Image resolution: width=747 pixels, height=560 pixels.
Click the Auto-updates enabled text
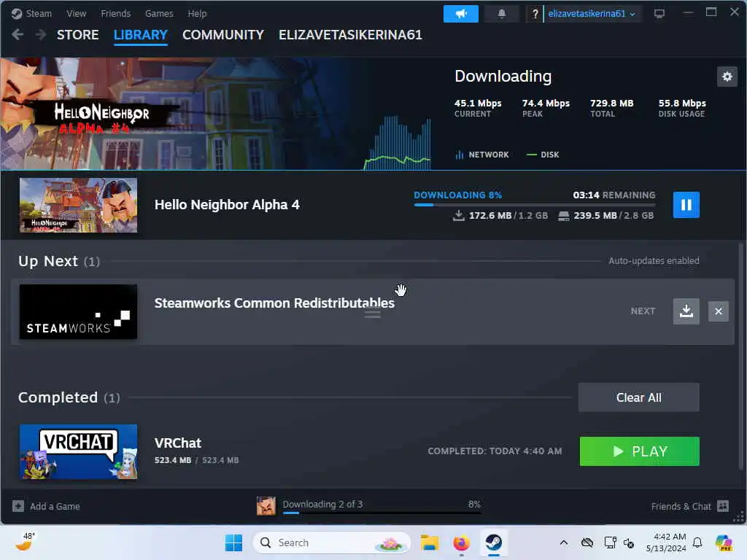[x=654, y=261]
